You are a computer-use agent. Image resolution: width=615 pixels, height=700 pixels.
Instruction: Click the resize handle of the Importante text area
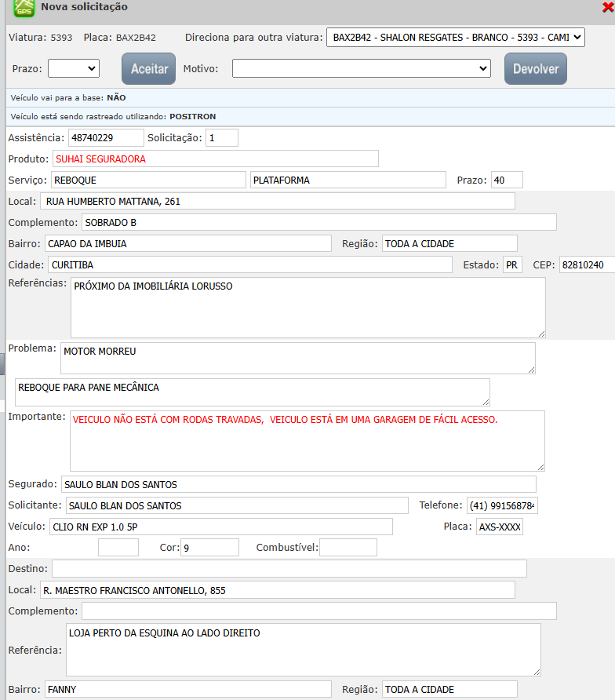(541, 468)
